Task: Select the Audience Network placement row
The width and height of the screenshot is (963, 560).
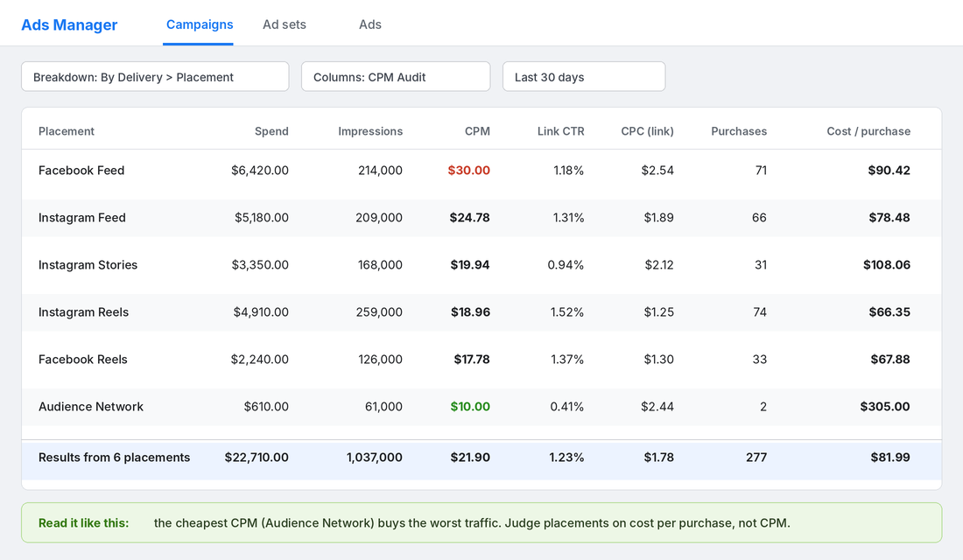Action: pos(481,407)
